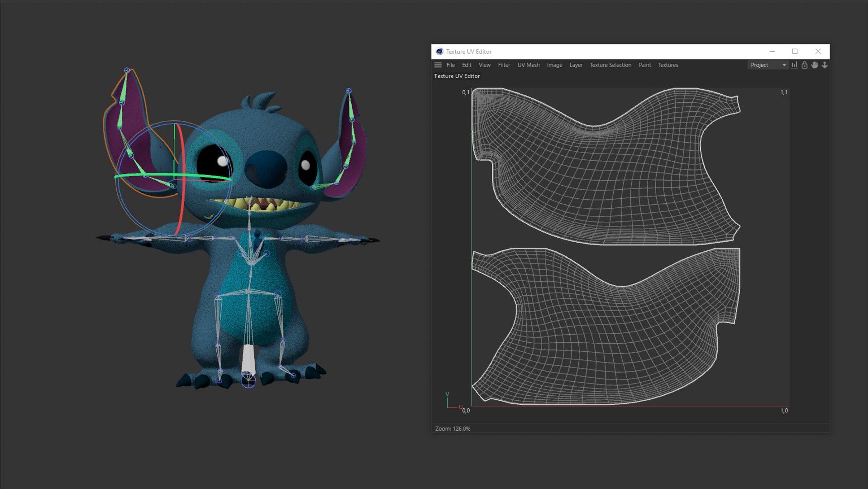Select the top joint of the right ear
The height and width of the screenshot is (489, 868).
[x=348, y=91]
